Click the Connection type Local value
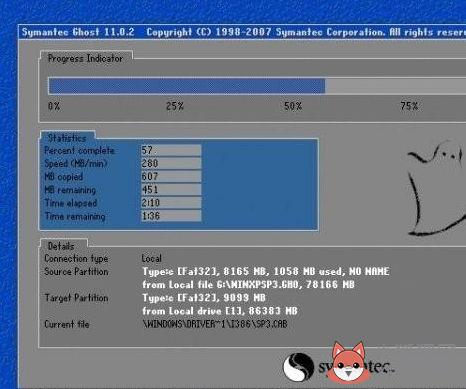 [152, 258]
